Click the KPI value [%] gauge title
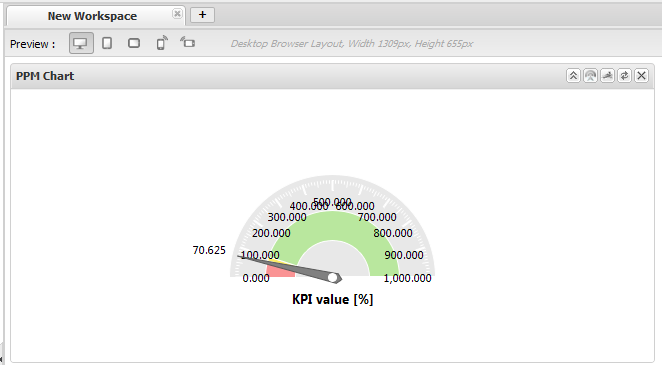 [x=333, y=300]
